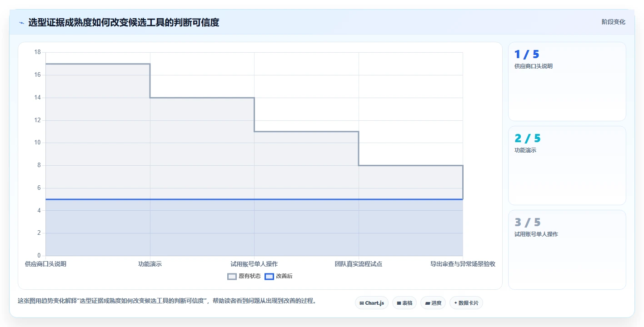Viewport: 644px width, 327px height.
Task: Click the 数据卡片 tag button
Action: [466, 303]
